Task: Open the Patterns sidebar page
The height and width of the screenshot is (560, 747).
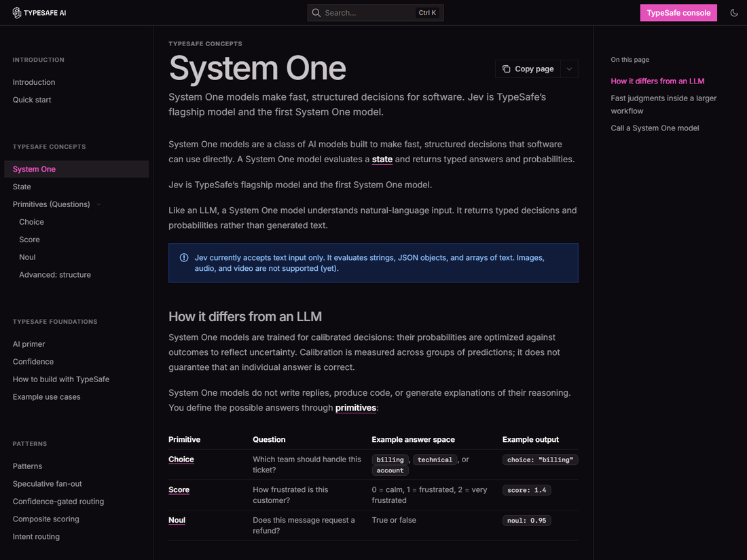Action: point(28,466)
